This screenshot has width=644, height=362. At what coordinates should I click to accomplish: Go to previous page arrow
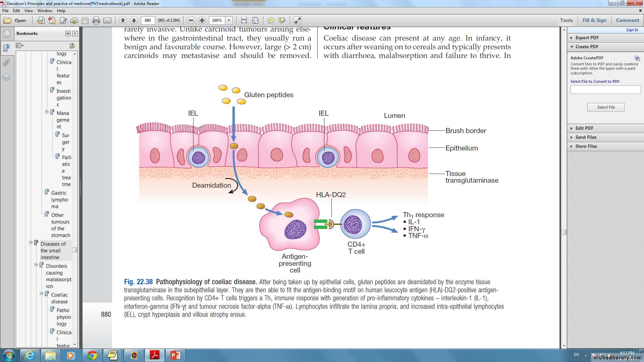(x=123, y=20)
